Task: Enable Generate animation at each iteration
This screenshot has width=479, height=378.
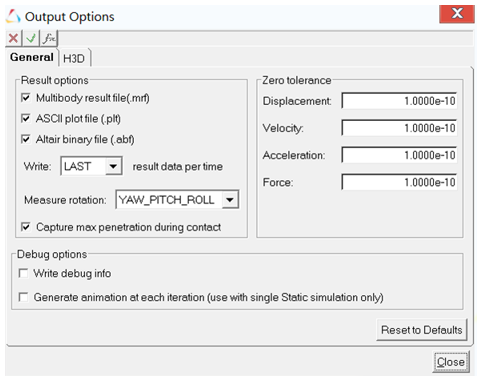Action: click(23, 297)
